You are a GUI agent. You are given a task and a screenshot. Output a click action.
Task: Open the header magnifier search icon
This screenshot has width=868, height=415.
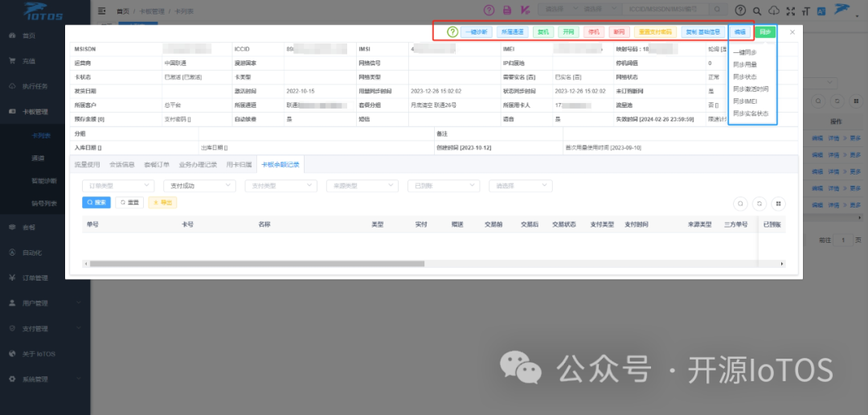pyautogui.click(x=757, y=10)
